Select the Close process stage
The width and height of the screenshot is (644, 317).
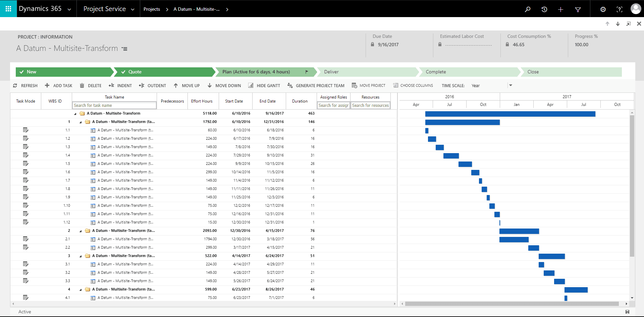click(571, 72)
